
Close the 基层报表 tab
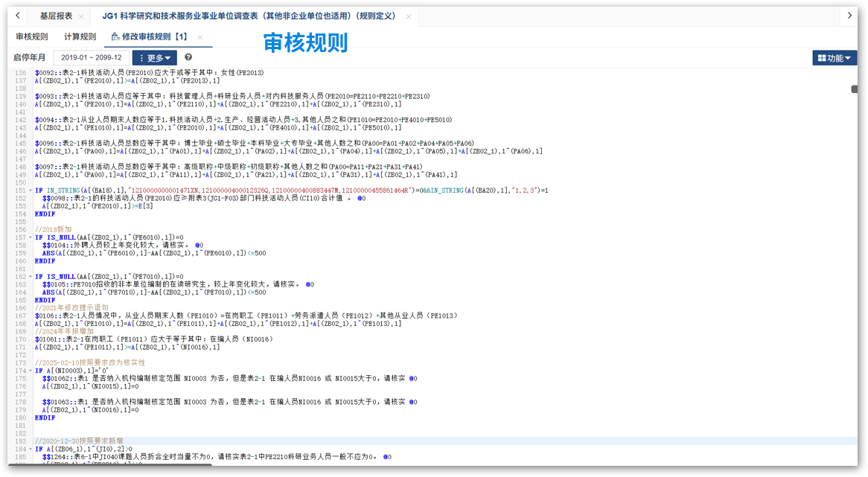click(81, 16)
